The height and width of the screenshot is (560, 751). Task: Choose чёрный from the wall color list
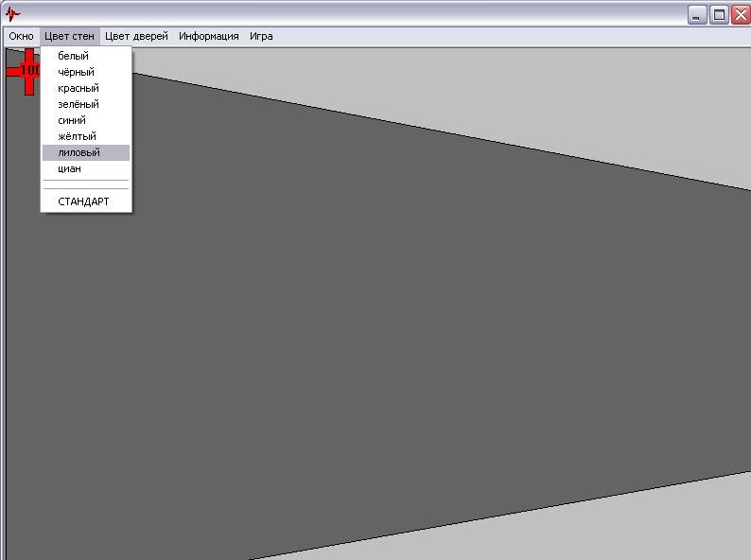click(x=76, y=72)
